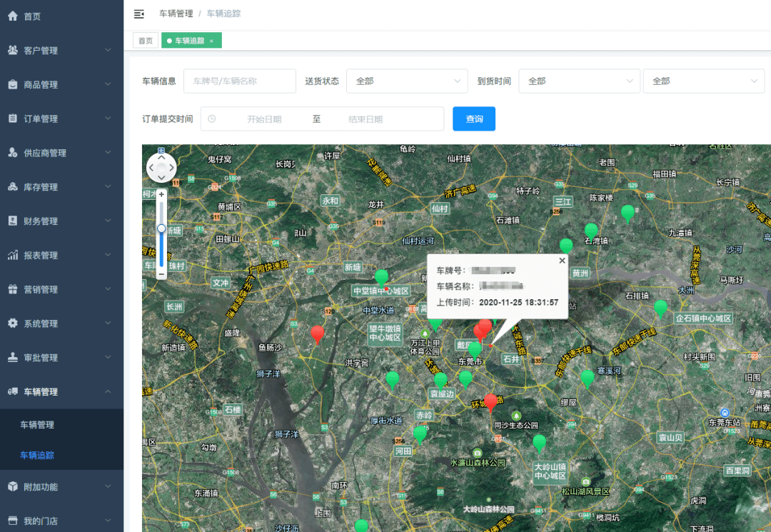Screen dimensions: 771x532
Task: Close the vehicle info popup
Action: tap(561, 261)
